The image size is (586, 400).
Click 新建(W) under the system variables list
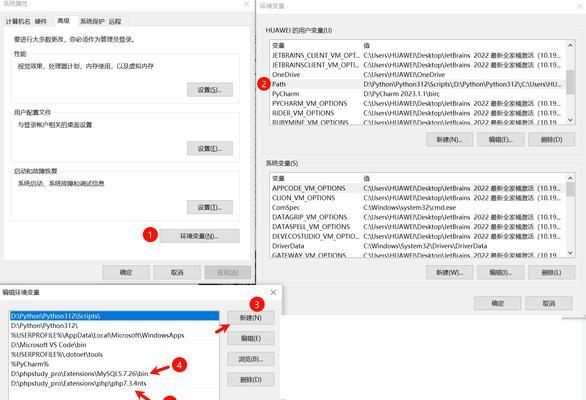449,273
